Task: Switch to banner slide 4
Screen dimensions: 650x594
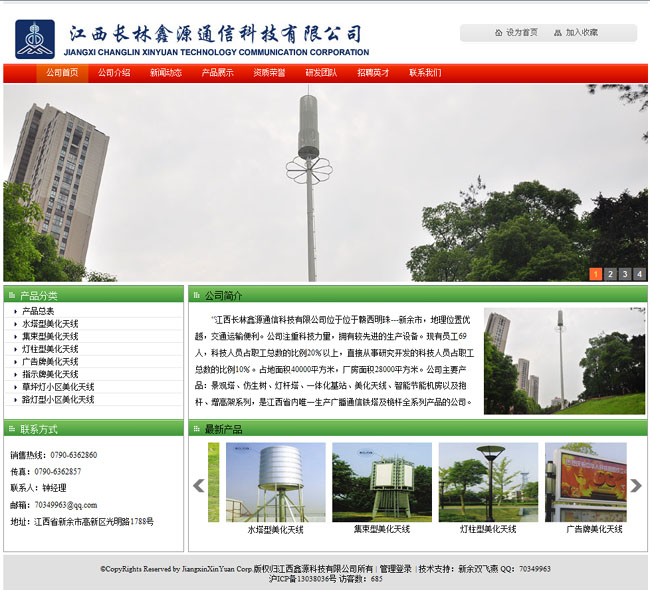Action: [x=640, y=274]
